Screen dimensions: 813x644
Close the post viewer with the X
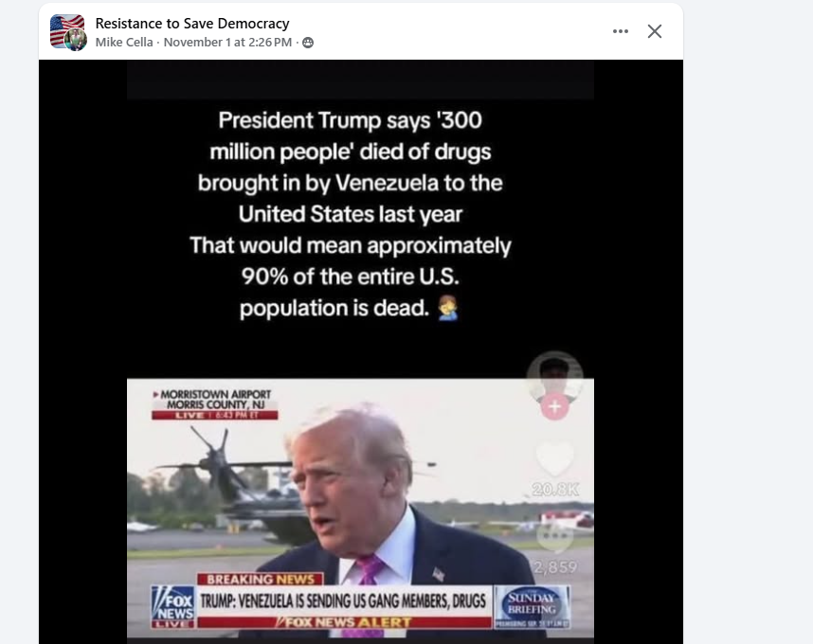[x=655, y=31]
